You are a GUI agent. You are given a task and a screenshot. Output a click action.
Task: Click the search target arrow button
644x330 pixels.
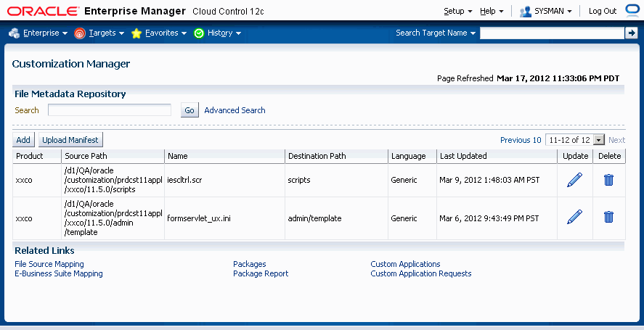tap(631, 33)
